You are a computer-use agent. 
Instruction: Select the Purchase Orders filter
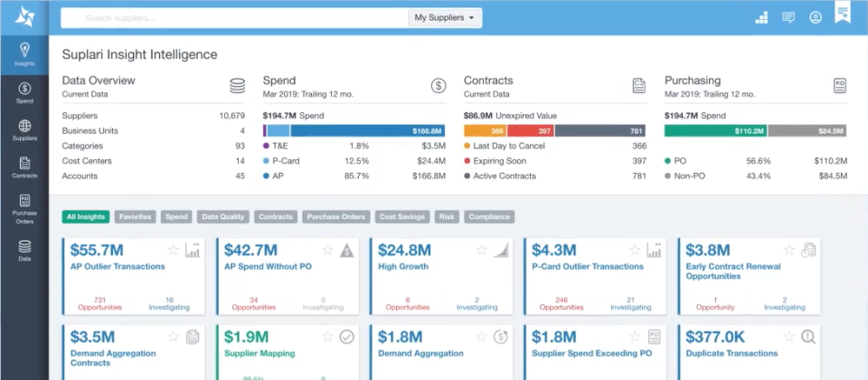coord(336,216)
